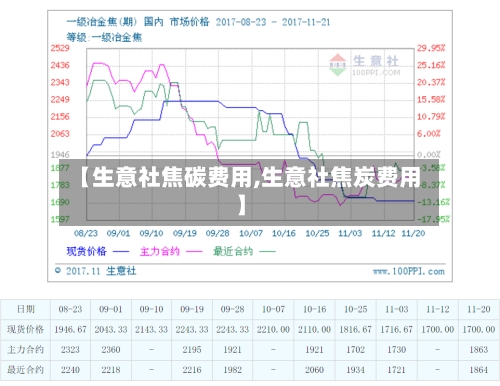Click the 2210.00 spot price cell
The height and width of the screenshot is (386, 500).
pyautogui.click(x=273, y=329)
